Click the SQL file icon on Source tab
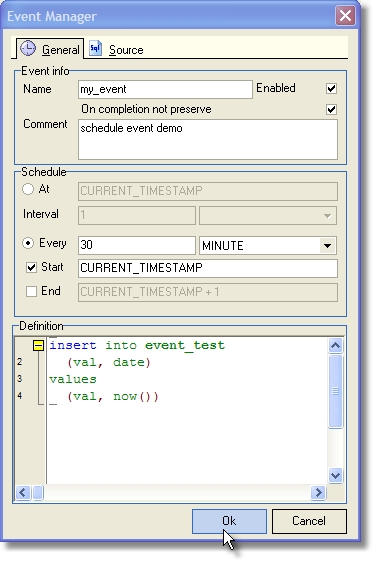The height and width of the screenshot is (562, 373). [95, 48]
